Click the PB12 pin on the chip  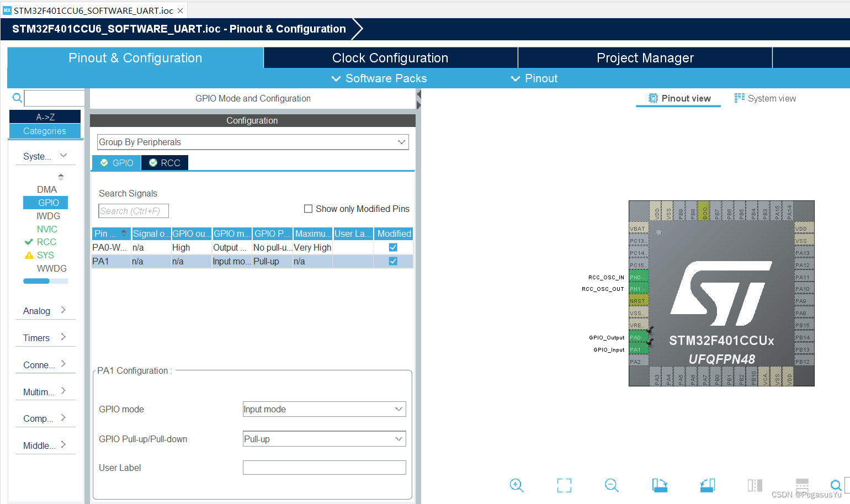pyautogui.click(x=804, y=362)
